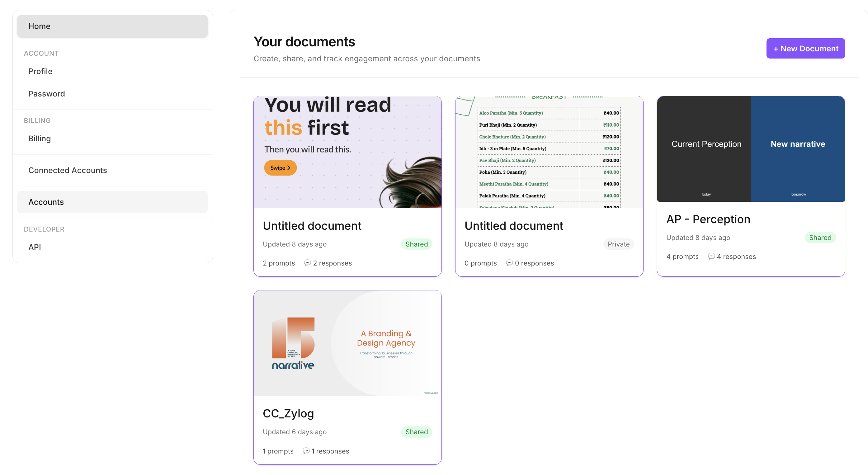Click responses bubble icon on first Untitled document
Screen dimensions: 868x475
pyautogui.click(x=307, y=263)
